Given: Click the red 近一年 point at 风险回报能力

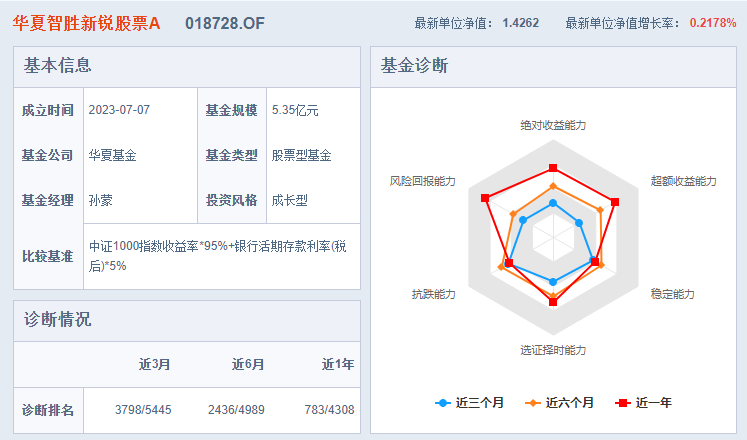Looking at the screenshot, I should (x=486, y=197).
